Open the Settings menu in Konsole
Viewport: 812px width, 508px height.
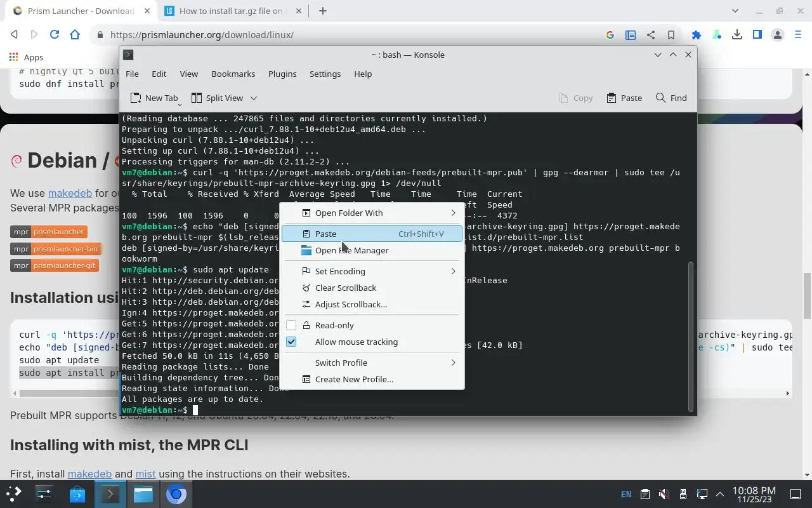pyautogui.click(x=325, y=74)
